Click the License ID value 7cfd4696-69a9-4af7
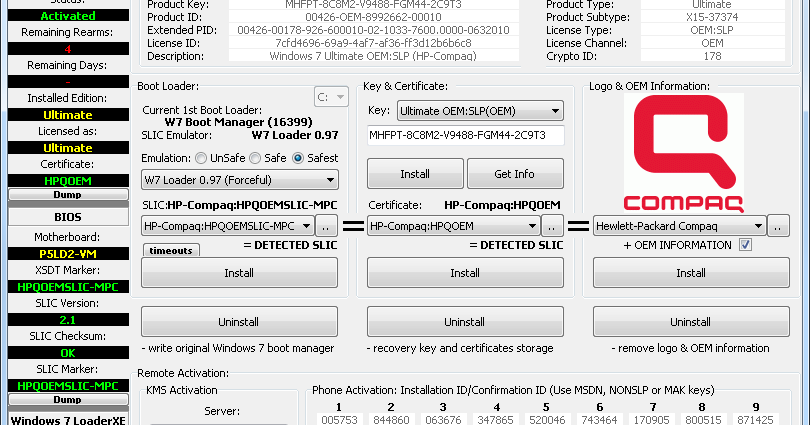This screenshot has width=810, height=425. tap(374, 43)
